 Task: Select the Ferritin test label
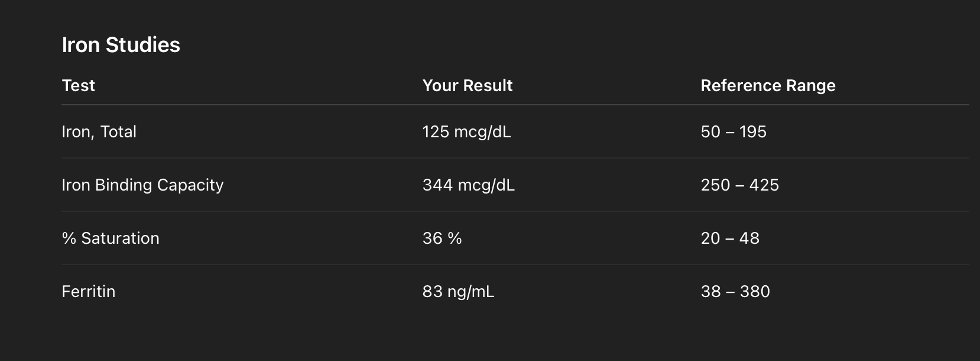pyautogui.click(x=88, y=292)
